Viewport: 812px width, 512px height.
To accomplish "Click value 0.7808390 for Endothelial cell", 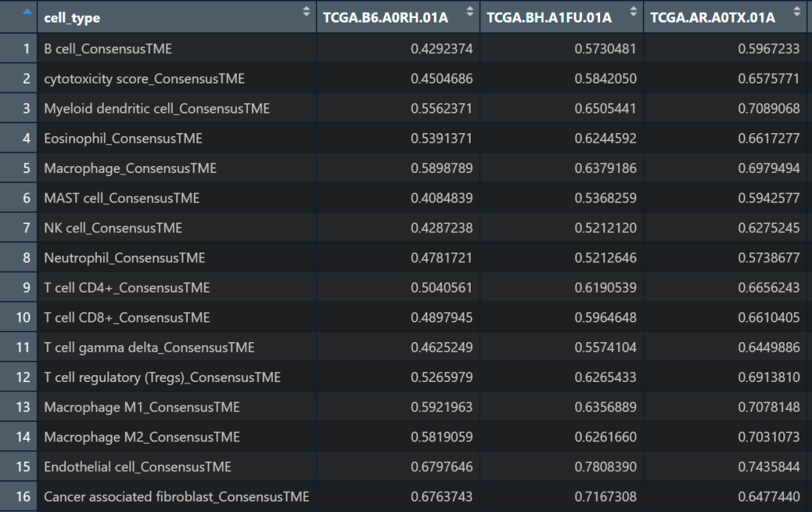I will click(x=605, y=467).
